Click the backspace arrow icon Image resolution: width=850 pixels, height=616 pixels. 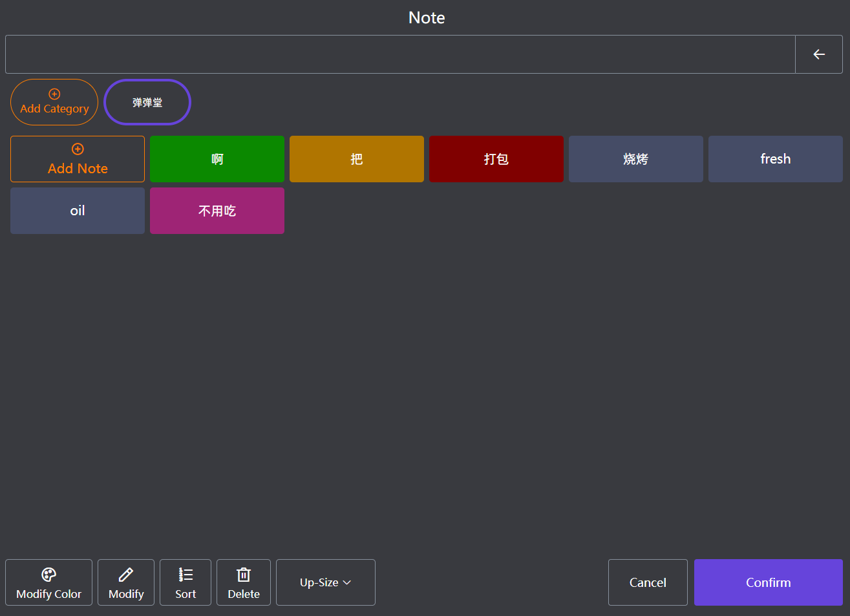tap(818, 54)
